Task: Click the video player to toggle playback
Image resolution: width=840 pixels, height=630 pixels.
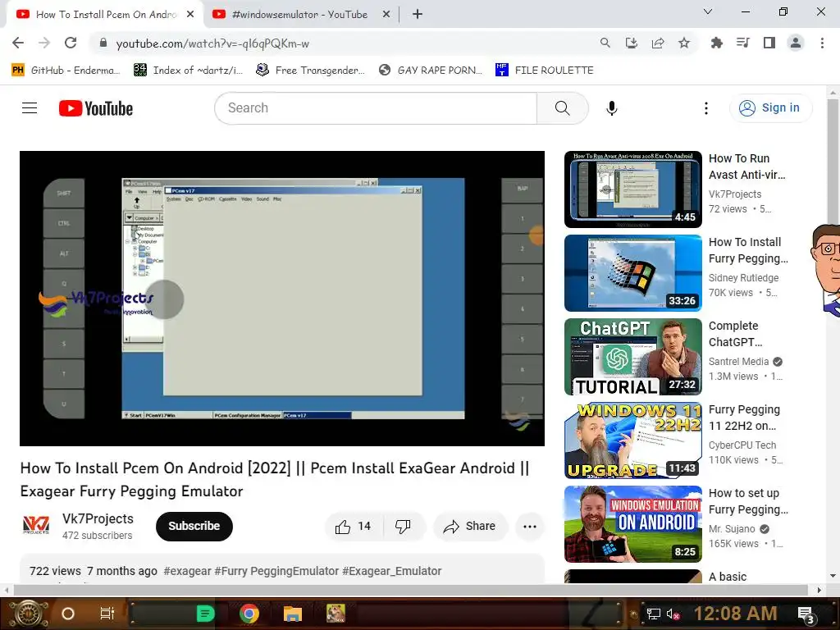Action: (x=282, y=299)
